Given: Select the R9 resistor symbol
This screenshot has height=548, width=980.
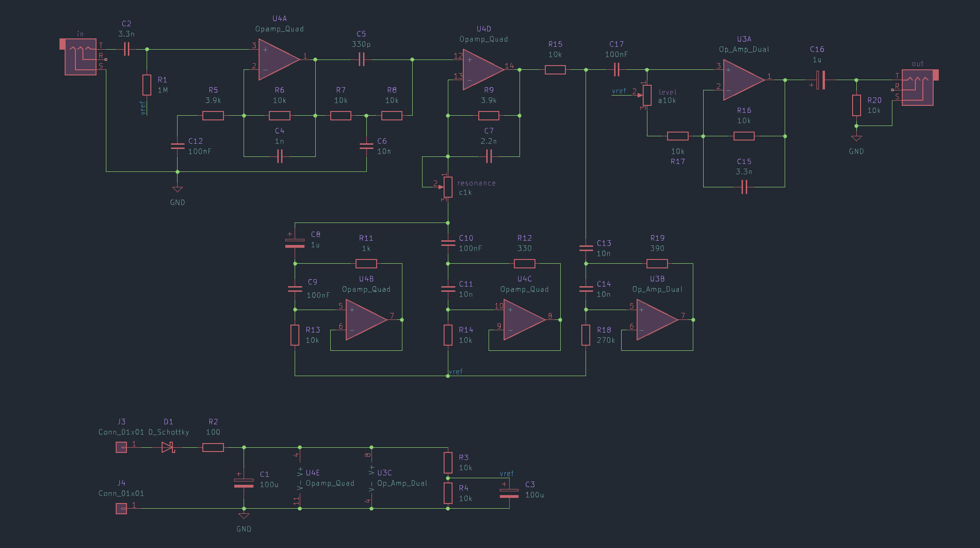Looking at the screenshot, I should [489, 116].
